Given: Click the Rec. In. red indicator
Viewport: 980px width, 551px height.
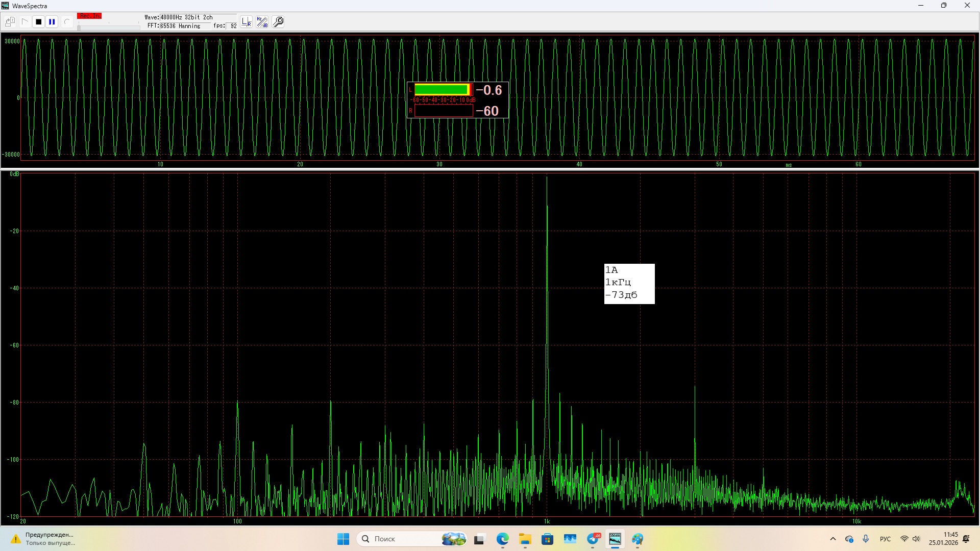Looking at the screenshot, I should point(89,16).
